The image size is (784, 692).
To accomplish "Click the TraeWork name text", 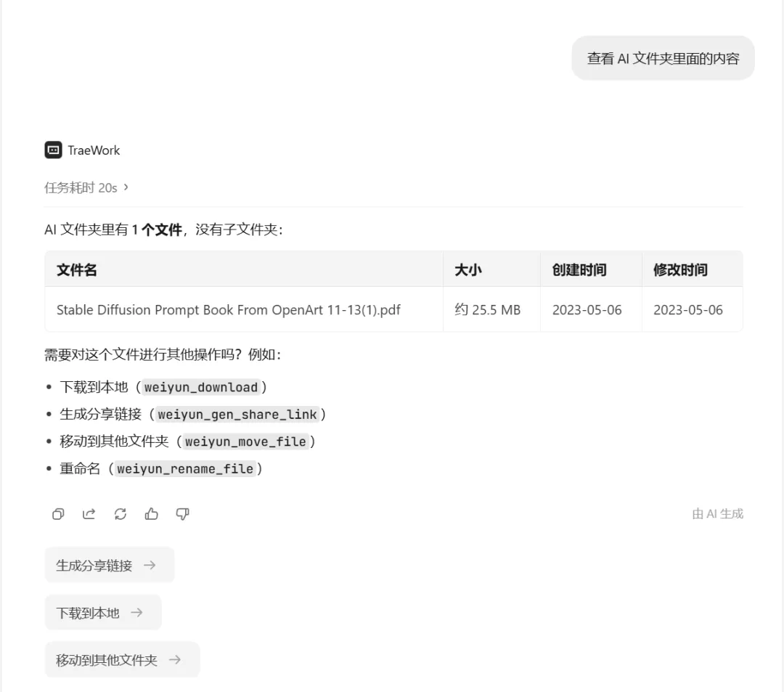I will [x=94, y=150].
